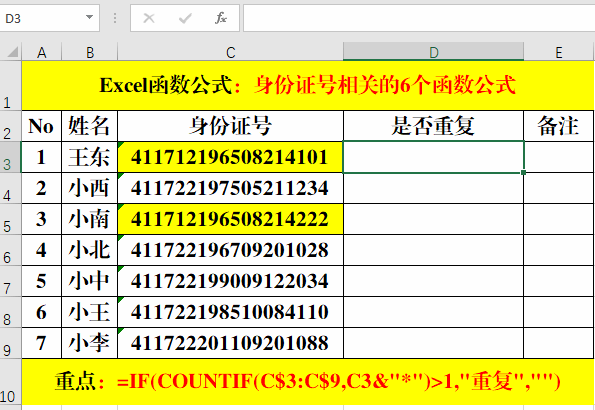Click the No cell with value 7

[42, 343]
